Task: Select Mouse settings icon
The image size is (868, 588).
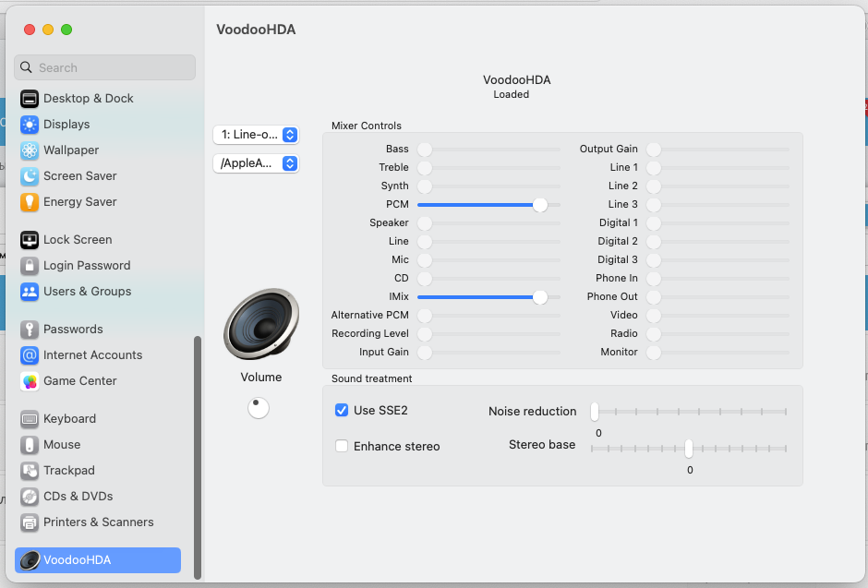Action: (30, 445)
